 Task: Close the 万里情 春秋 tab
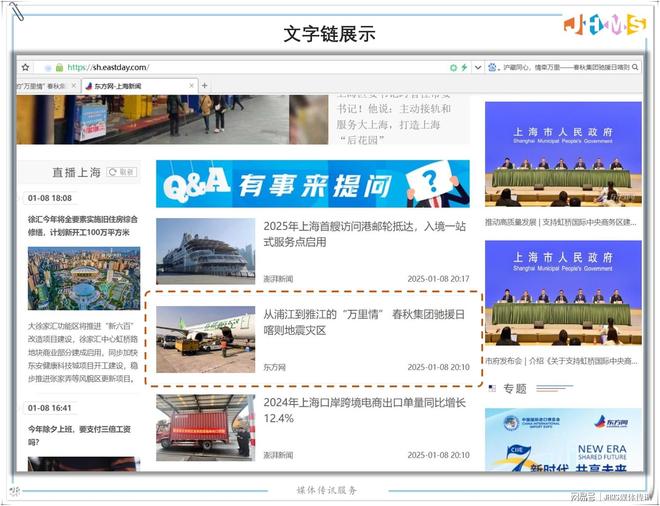coord(74,86)
